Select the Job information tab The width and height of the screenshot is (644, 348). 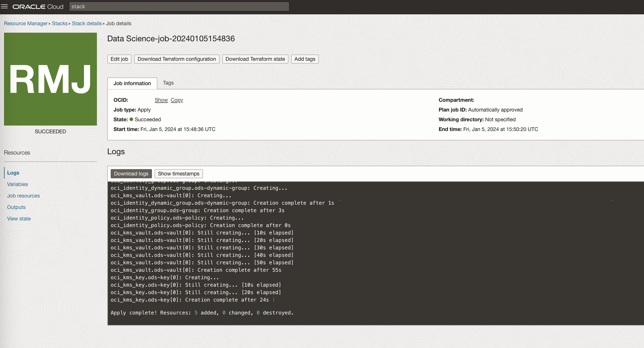coord(132,83)
